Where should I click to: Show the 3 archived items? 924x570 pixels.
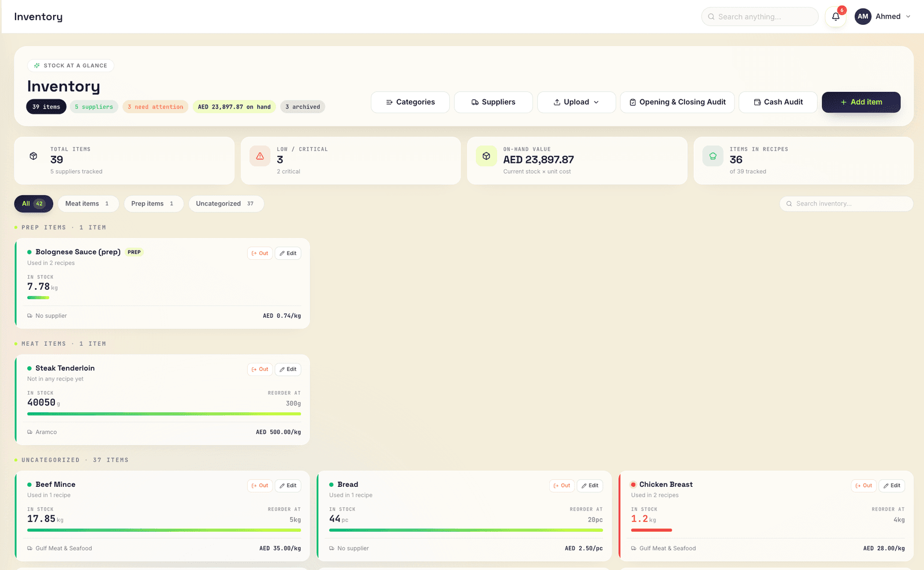click(303, 107)
